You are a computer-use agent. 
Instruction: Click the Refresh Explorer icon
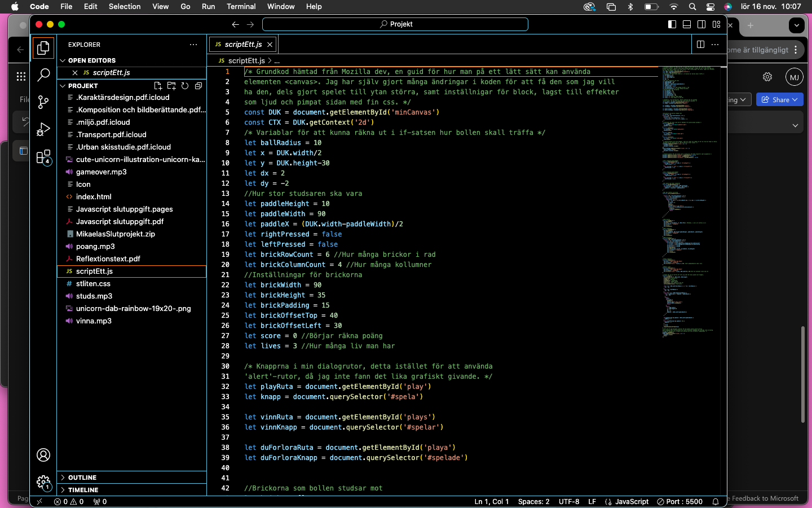[185, 86]
